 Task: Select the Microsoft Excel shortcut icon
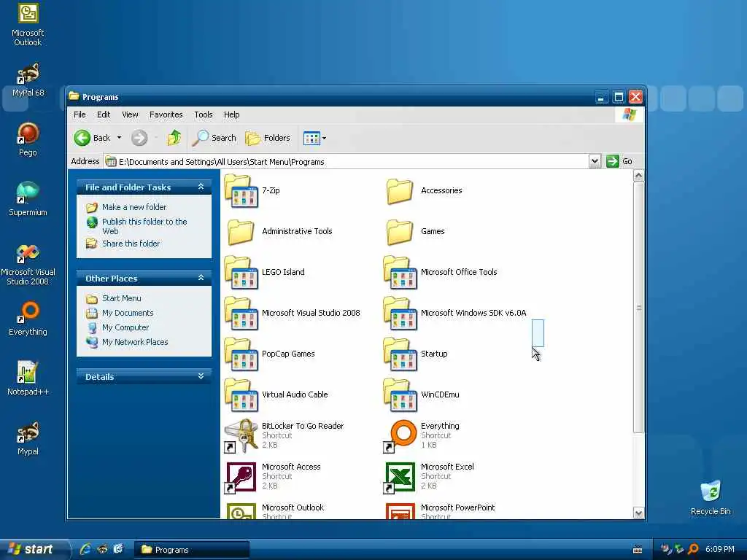click(400, 477)
